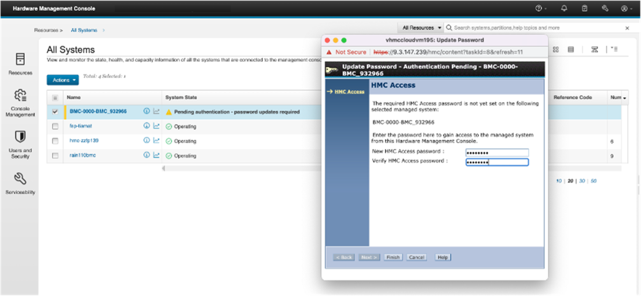Click the Not Secure warning icon
The width and height of the screenshot is (644, 297).
pyautogui.click(x=328, y=52)
